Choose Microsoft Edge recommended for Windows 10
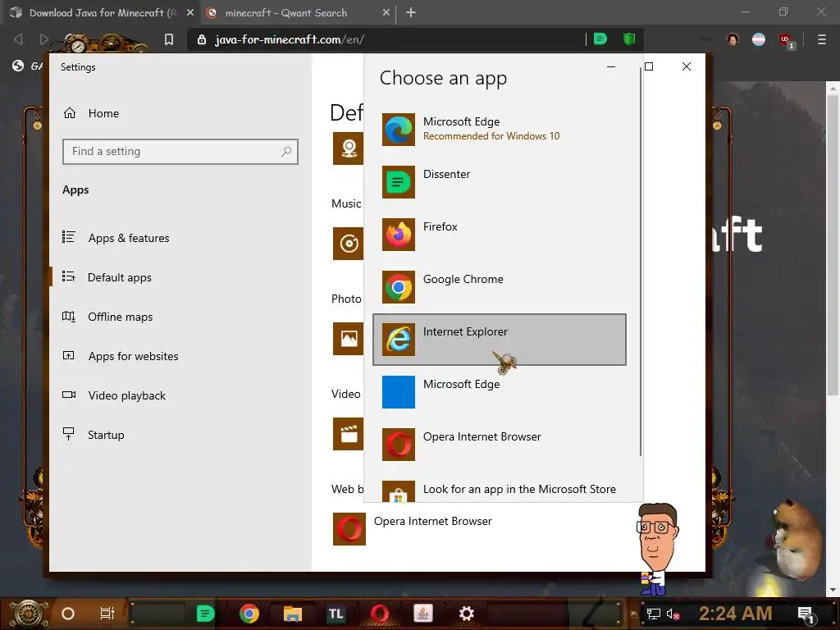Viewport: 840px width, 630px height. 499,129
